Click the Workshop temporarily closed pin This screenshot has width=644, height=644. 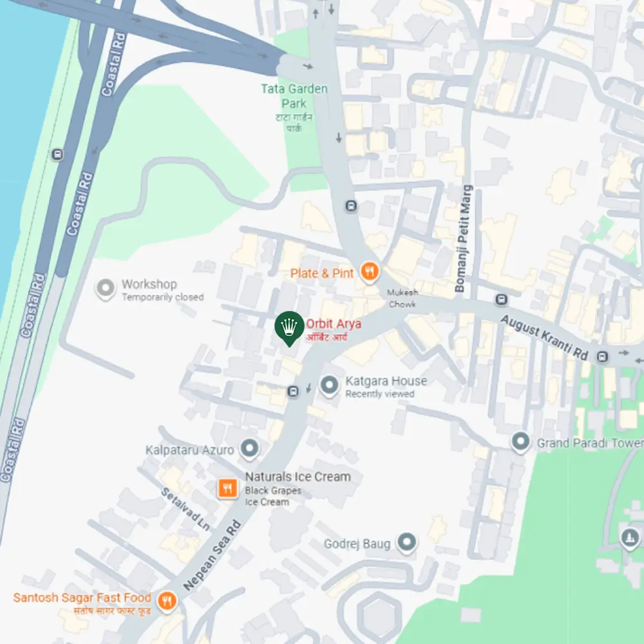pos(106,289)
